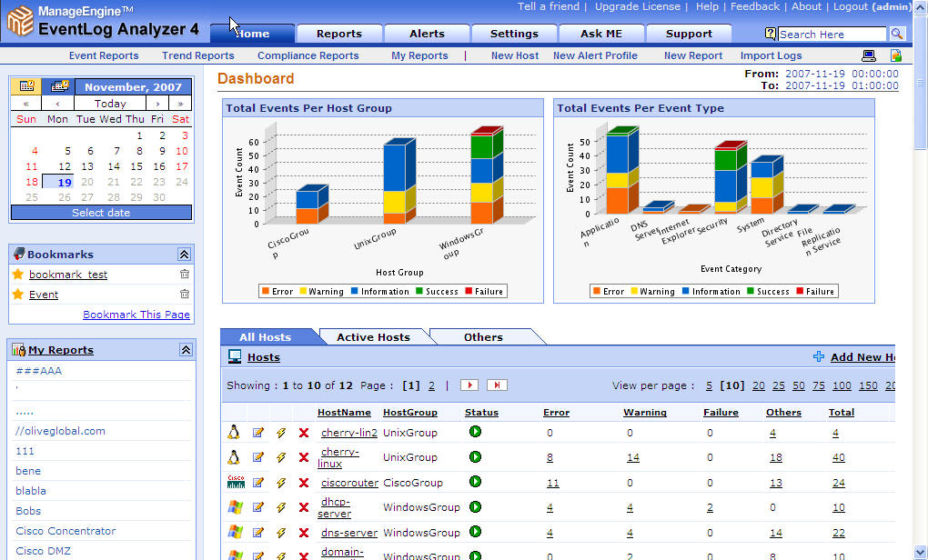Go to previous year in calendar
This screenshot has width=928, height=560.
[x=26, y=104]
